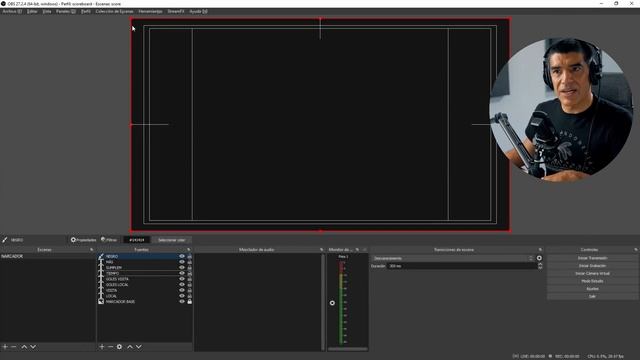The image size is (640, 360).
Task: Click the text source icon beside LOCAL
Action: pyautogui.click(x=101, y=296)
